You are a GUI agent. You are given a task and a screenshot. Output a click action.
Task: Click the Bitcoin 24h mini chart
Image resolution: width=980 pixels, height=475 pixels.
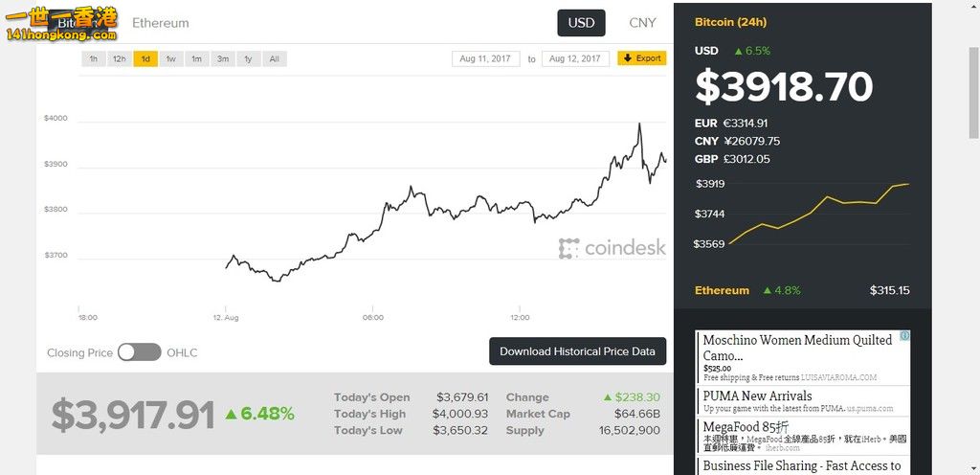818,213
